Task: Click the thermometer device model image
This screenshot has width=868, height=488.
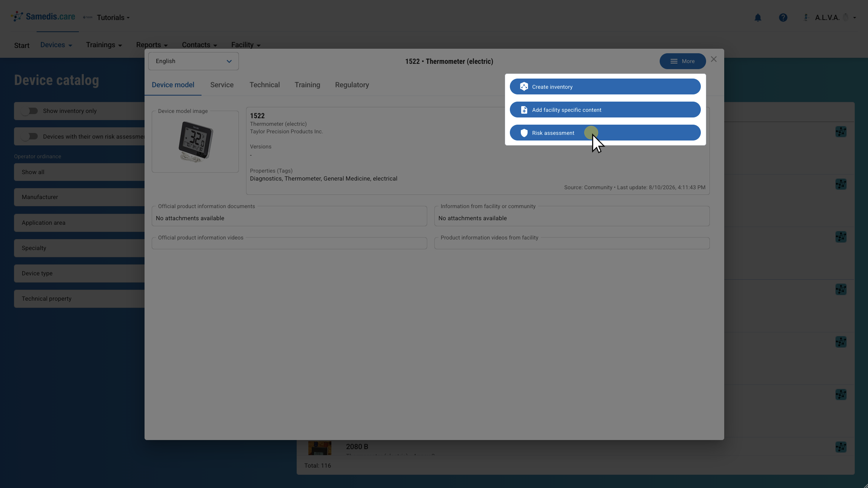Action: click(195, 142)
